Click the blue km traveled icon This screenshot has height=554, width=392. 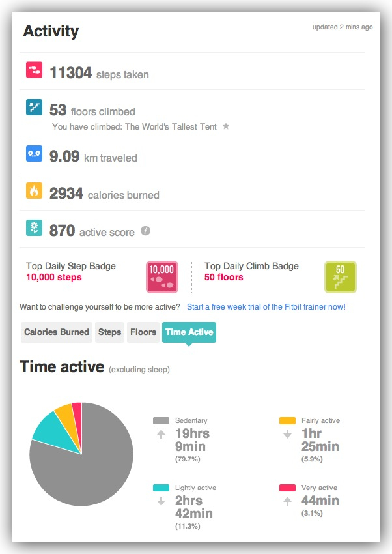(x=34, y=154)
